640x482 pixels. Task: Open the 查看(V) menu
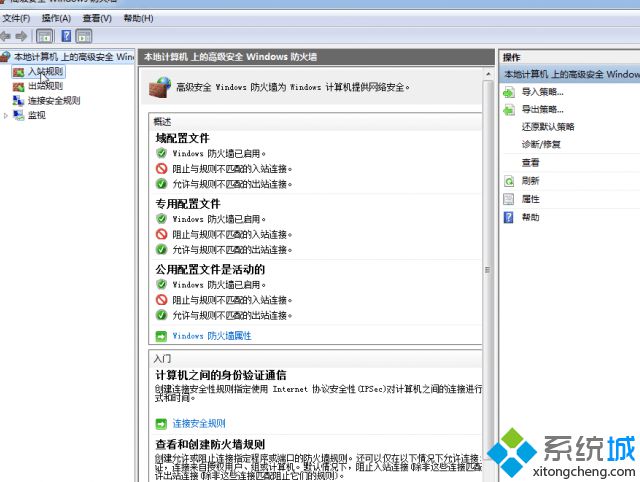(97, 18)
